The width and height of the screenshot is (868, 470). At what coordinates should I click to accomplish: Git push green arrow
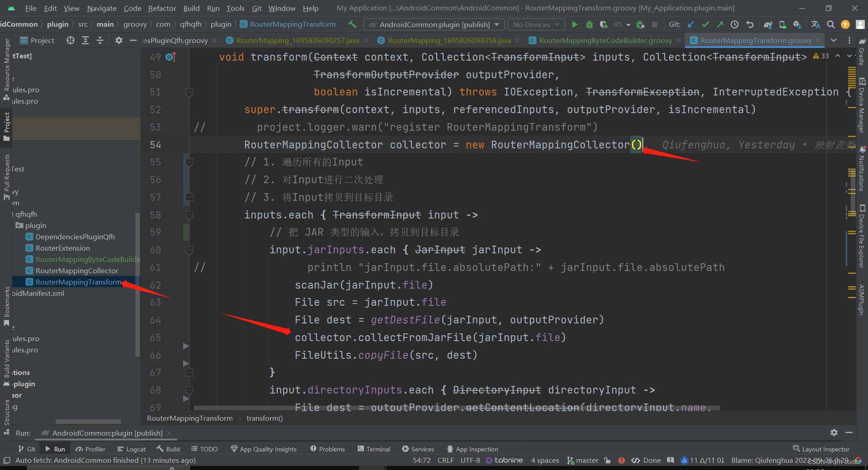click(720, 24)
